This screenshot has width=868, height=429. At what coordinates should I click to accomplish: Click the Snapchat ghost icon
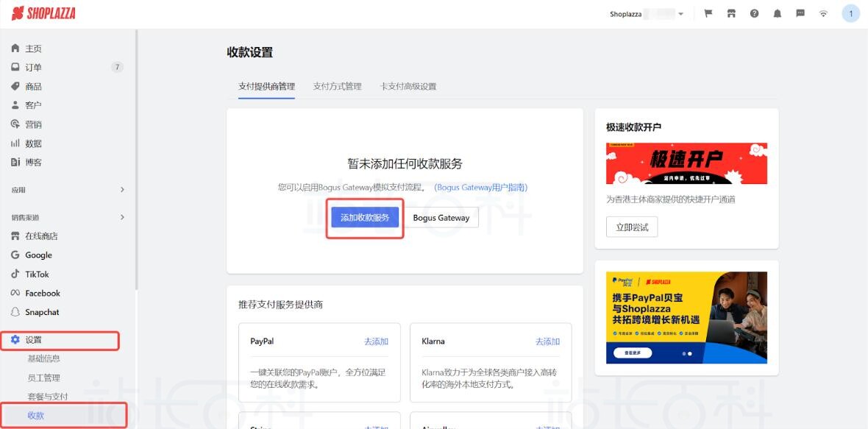pyautogui.click(x=15, y=312)
